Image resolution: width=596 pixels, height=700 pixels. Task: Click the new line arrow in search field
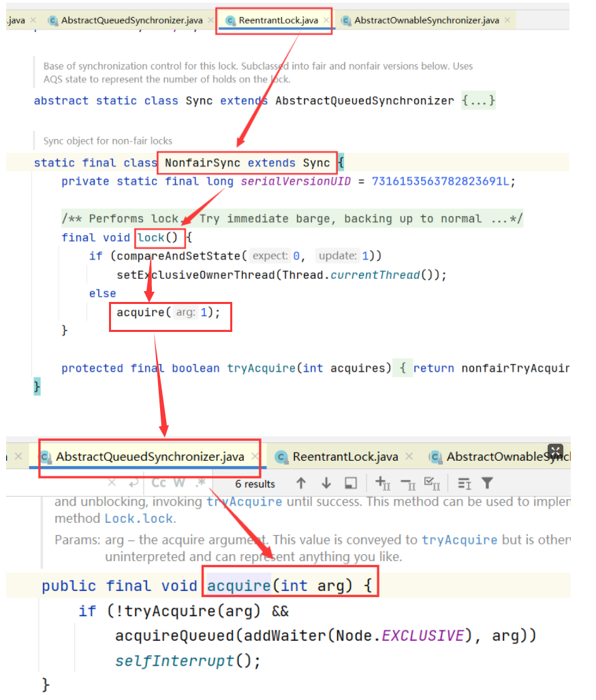click(134, 483)
